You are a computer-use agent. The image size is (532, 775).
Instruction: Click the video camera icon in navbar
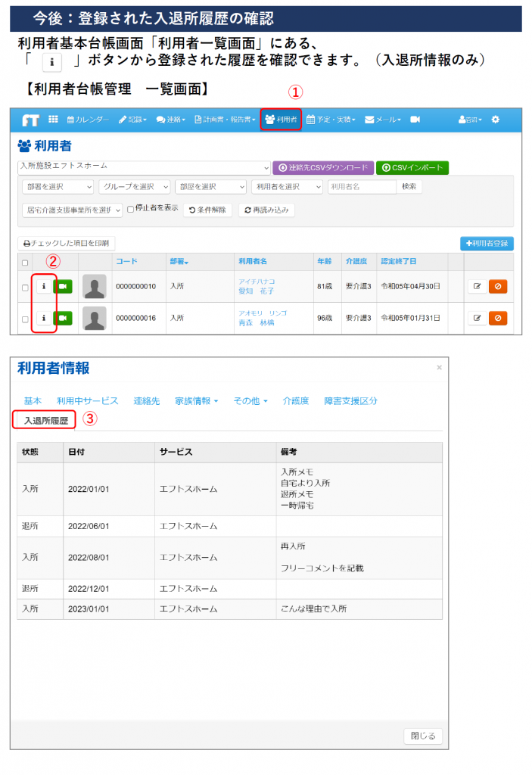pos(415,120)
